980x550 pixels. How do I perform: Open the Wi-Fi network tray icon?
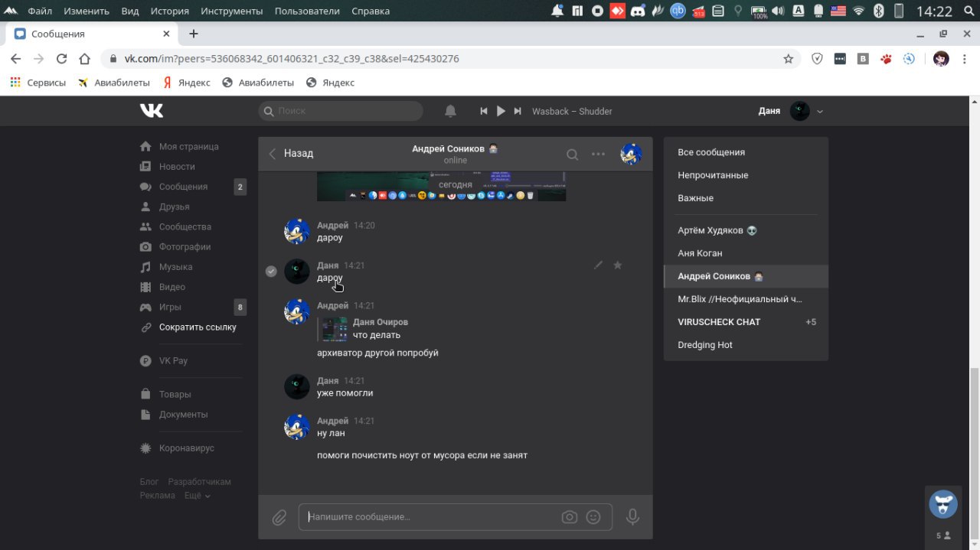click(x=858, y=11)
